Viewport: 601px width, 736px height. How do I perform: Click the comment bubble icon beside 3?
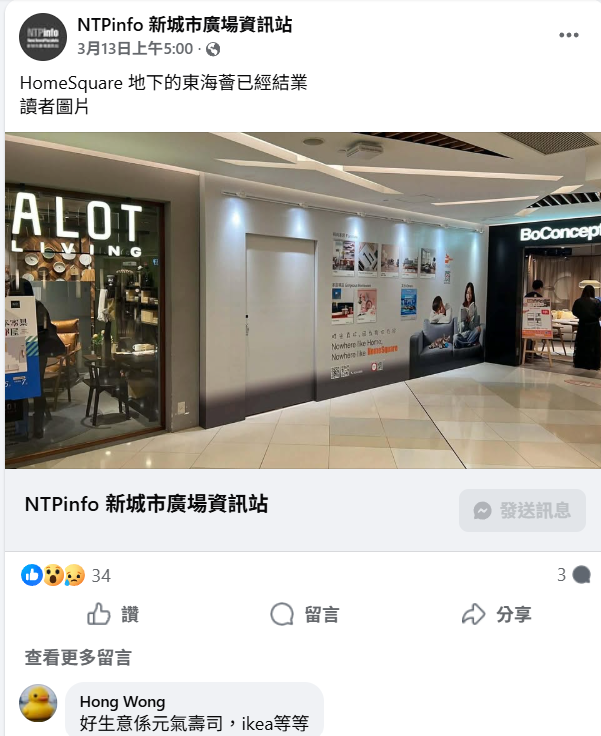[x=581, y=575]
